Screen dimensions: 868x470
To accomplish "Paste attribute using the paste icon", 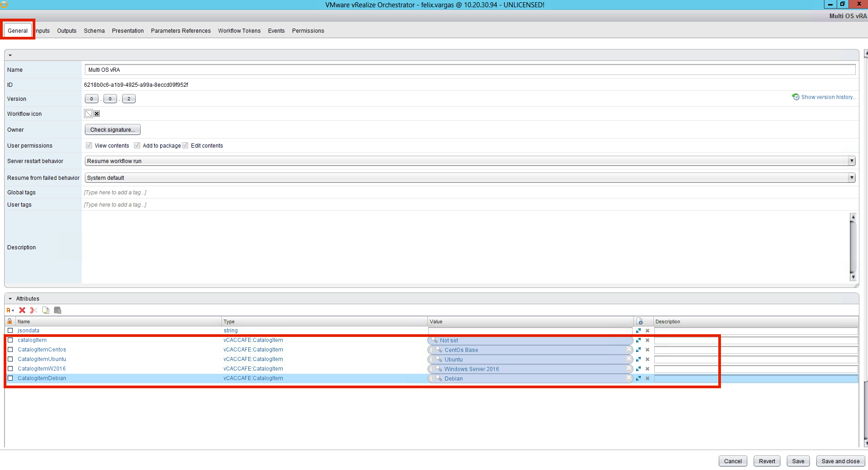I will (58, 310).
